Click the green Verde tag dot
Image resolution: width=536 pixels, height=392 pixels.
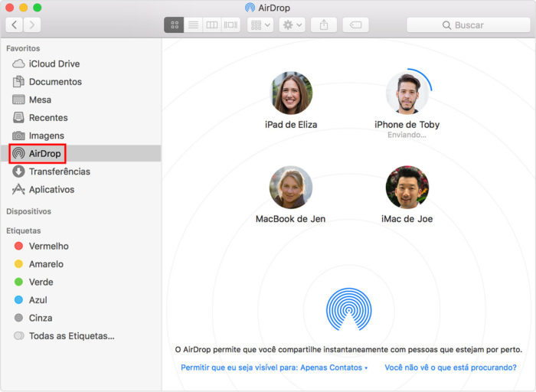pos(18,282)
